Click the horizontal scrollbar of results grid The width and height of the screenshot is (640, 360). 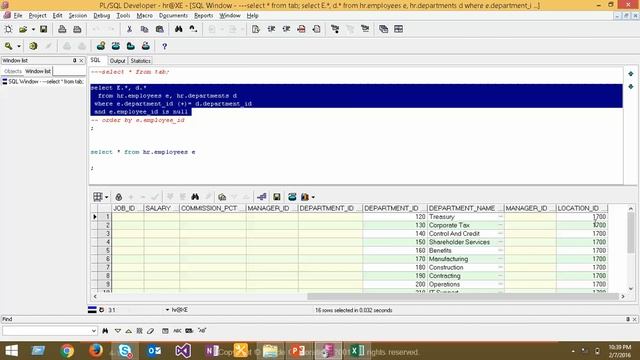point(463,297)
